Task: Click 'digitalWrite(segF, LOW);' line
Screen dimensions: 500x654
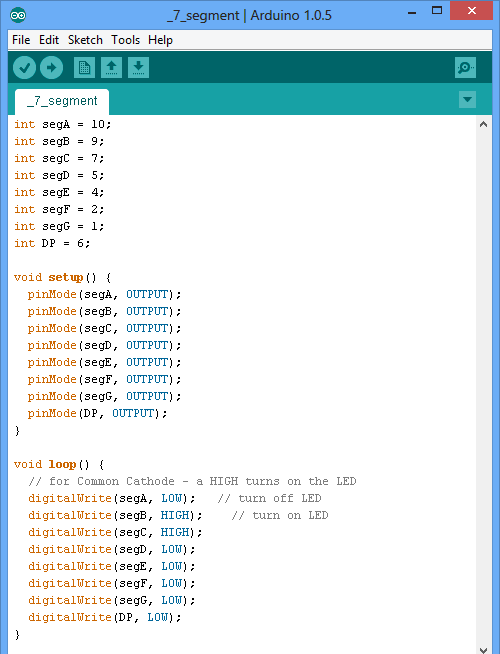Action: pyautogui.click(x=111, y=584)
